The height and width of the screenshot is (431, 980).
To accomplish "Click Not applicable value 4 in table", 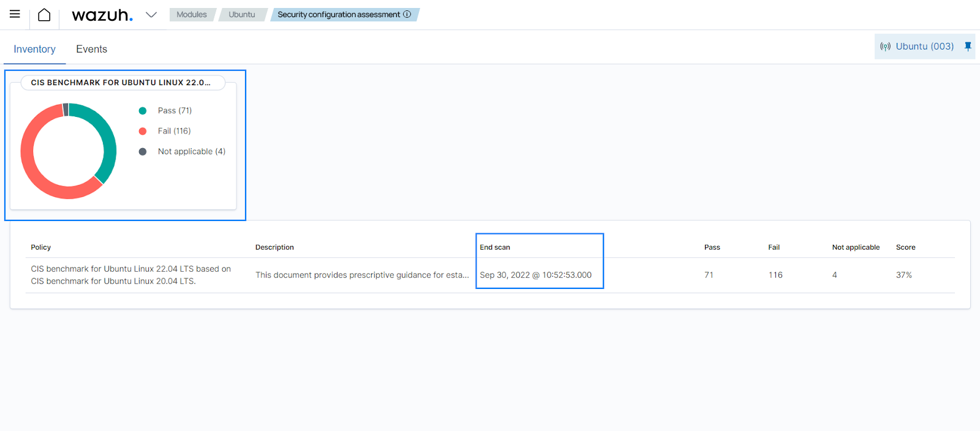I will [x=834, y=275].
